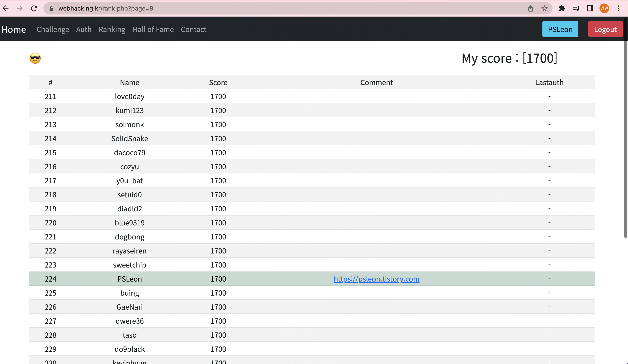This screenshot has width=628, height=364.
Task: Open the Chrome profile avatar
Action: point(604,9)
